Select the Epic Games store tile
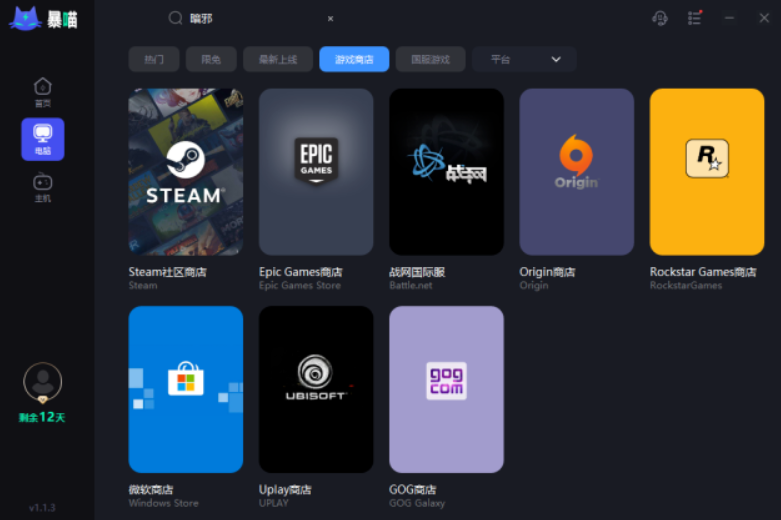This screenshot has height=520, width=781. (x=316, y=172)
